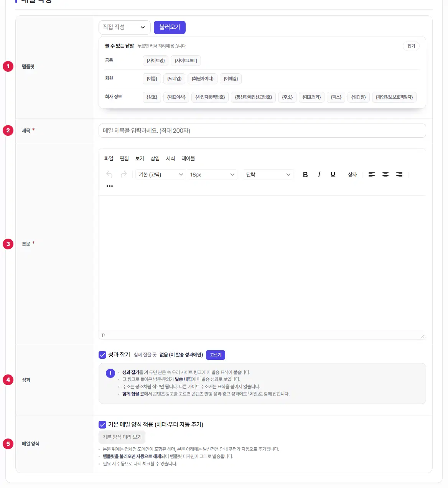Screen dimensions: 448x488
Task: Insert the {대표전화} token
Action: tap(311, 97)
